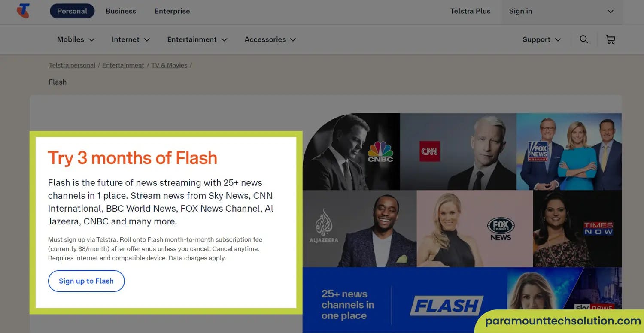This screenshot has width=644, height=333.
Task: Click the '25+ news channels in one place' text
Action: click(348, 305)
